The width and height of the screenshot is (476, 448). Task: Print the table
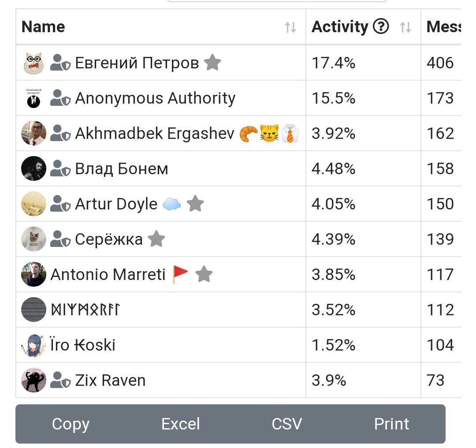tap(391, 424)
